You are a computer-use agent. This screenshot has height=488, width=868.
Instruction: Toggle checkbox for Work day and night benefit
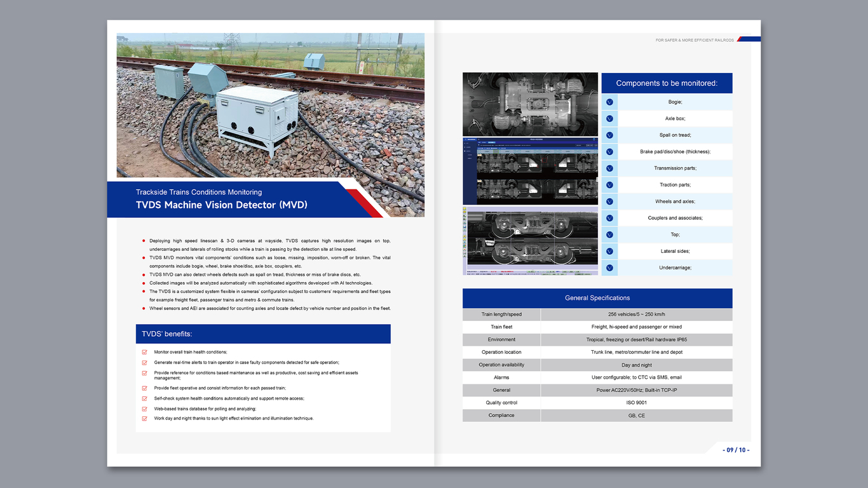pyautogui.click(x=145, y=419)
